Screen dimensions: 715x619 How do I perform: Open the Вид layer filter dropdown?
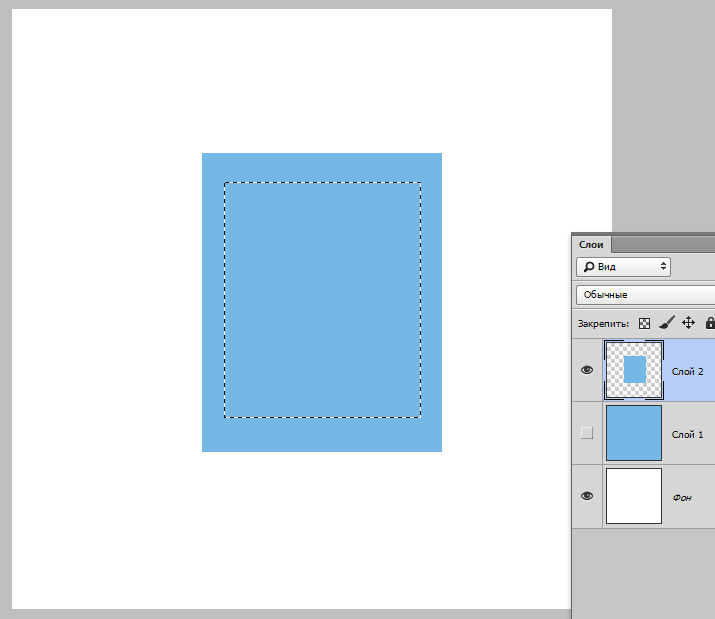point(623,267)
